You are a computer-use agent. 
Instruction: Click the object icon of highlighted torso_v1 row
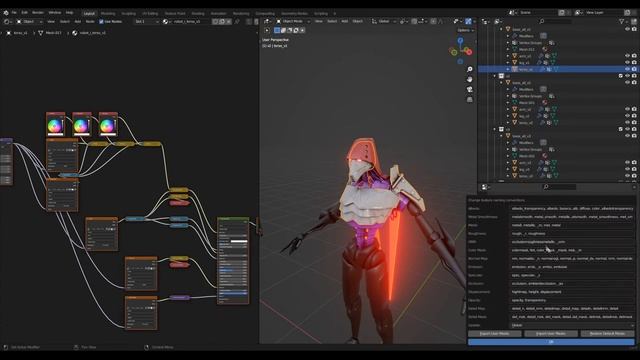(x=515, y=69)
